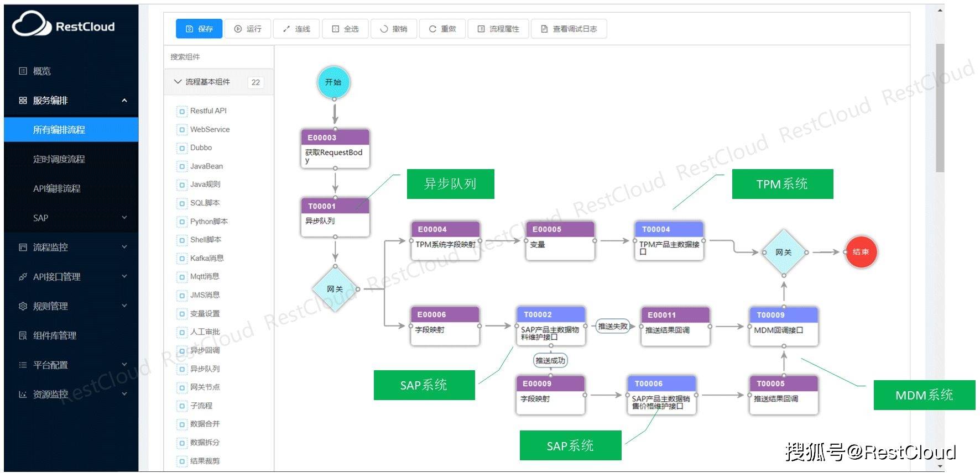Select the 开始 start node
Image resolution: width=980 pixels, height=473 pixels.
point(333,82)
